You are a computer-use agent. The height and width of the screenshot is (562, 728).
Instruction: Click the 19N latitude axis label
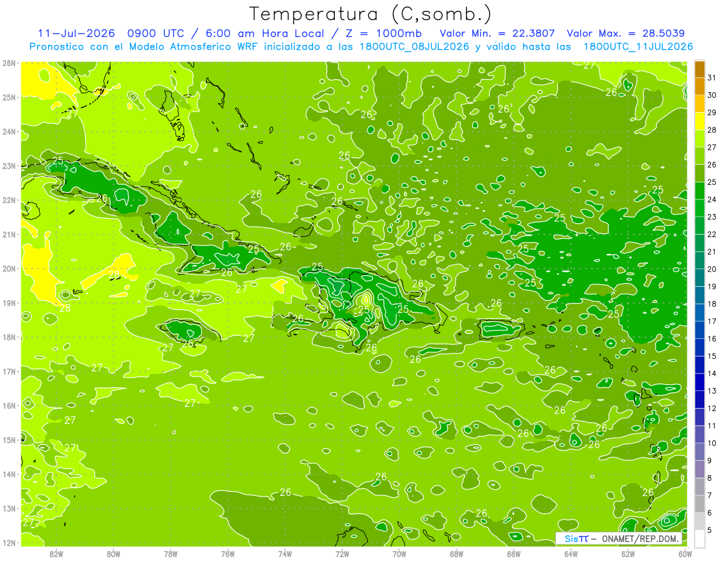pyautogui.click(x=9, y=303)
